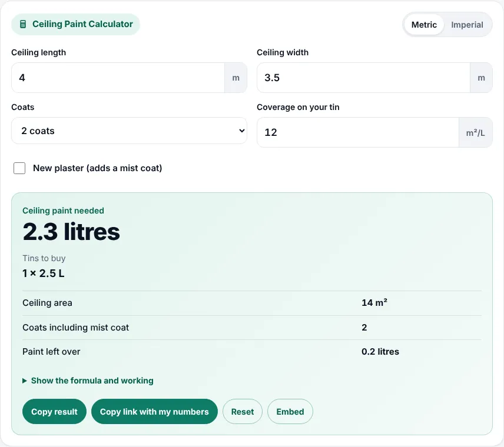Click the Ceiling width input field

point(363,78)
